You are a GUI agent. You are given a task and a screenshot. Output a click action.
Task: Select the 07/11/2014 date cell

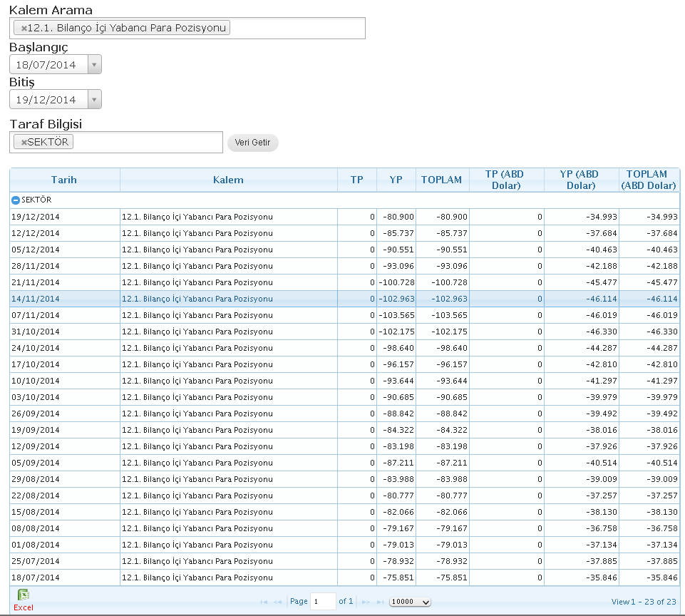pos(65,315)
